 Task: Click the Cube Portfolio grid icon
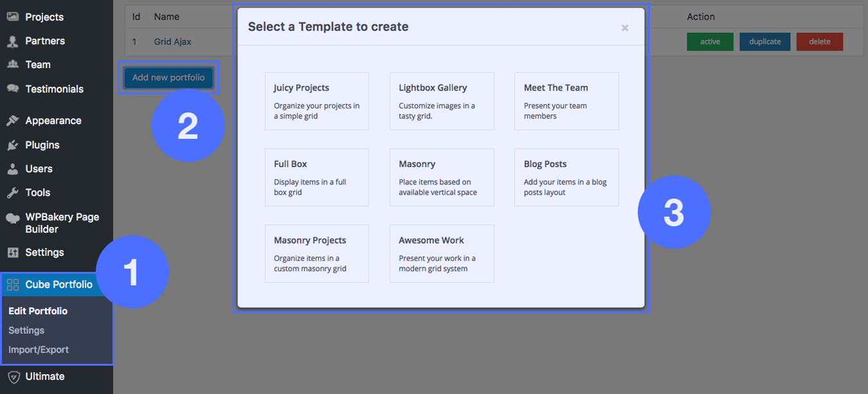[x=13, y=285]
